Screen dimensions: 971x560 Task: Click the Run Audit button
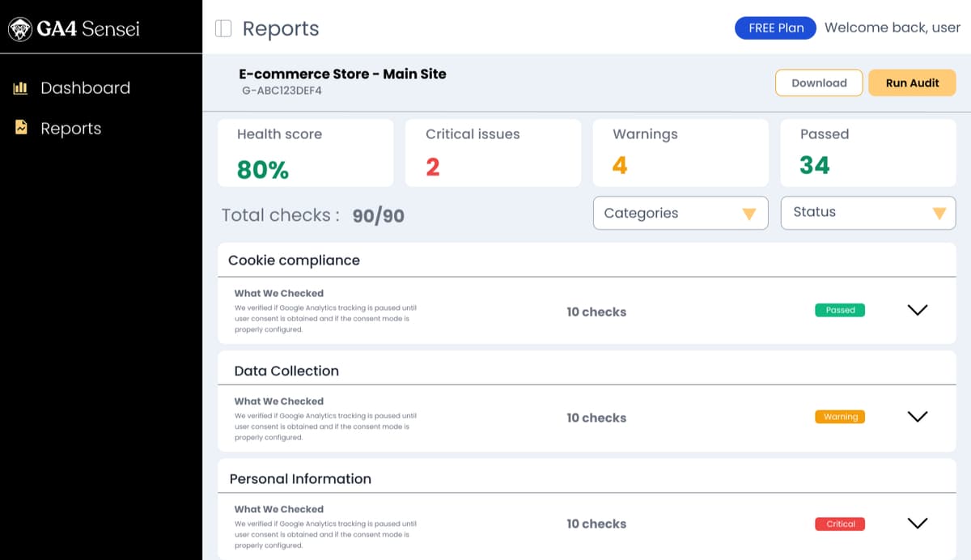coord(912,83)
